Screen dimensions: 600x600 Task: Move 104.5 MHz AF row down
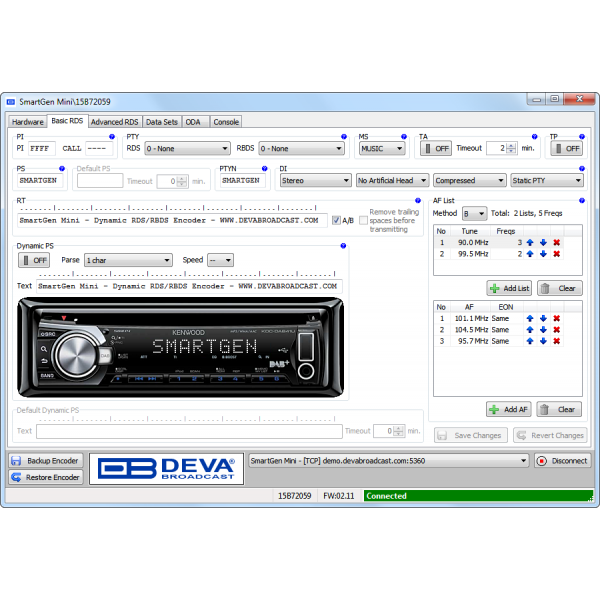[x=543, y=330]
